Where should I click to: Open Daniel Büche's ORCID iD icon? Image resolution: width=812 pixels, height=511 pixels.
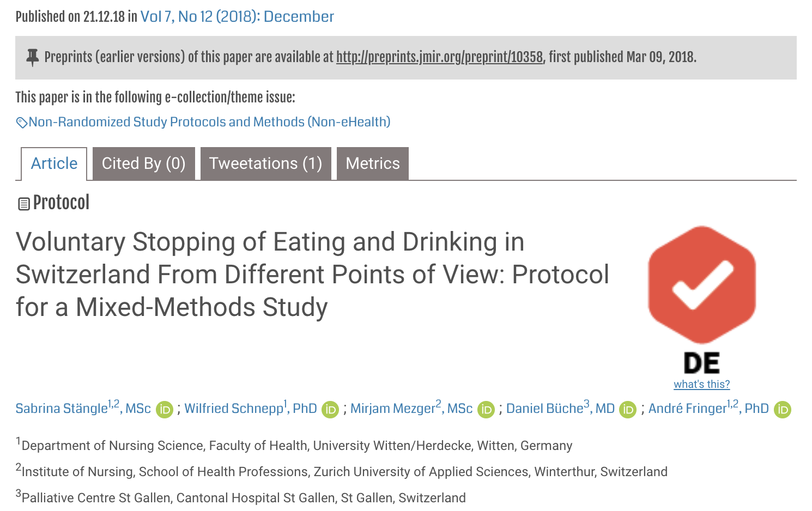click(x=628, y=410)
